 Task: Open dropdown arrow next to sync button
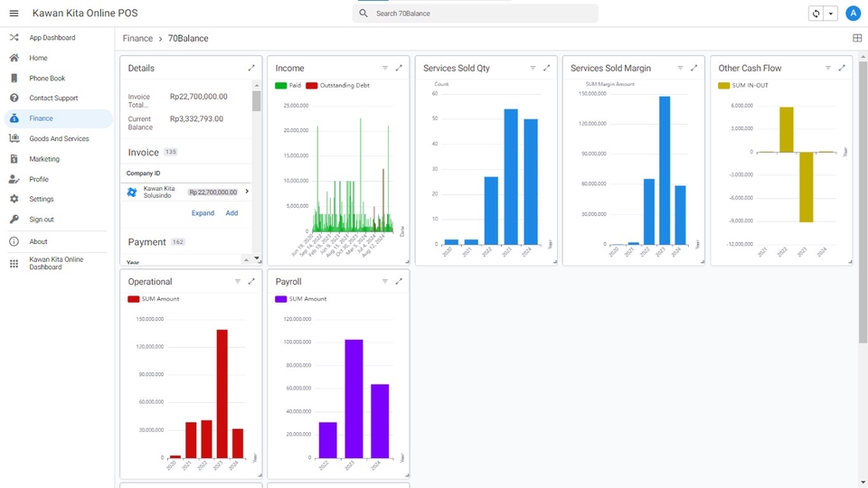(x=831, y=14)
